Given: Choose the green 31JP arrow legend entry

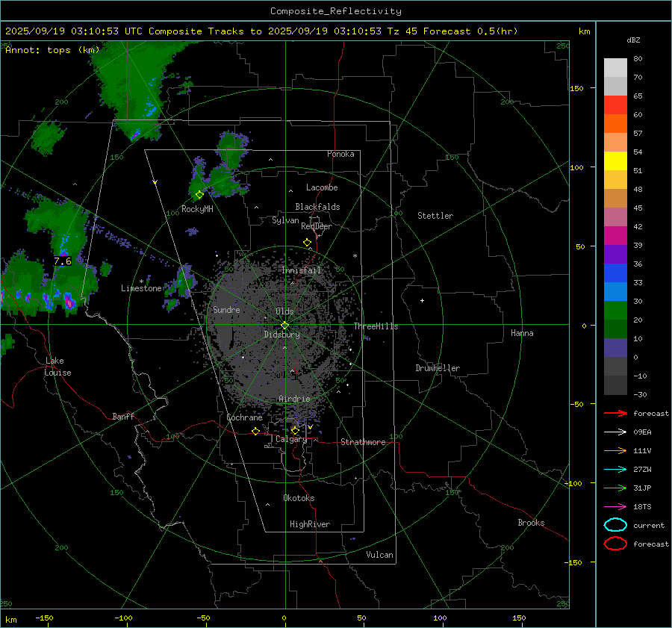Looking at the screenshot, I should click(x=615, y=488).
